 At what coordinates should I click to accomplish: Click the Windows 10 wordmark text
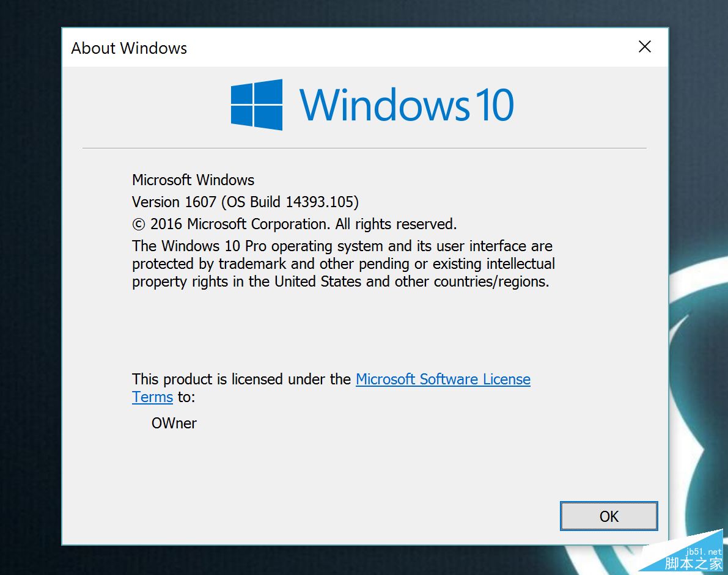click(406, 105)
